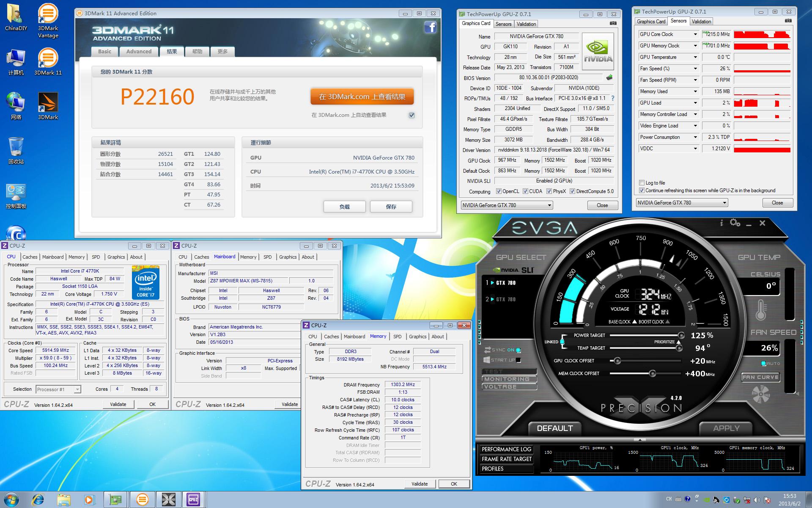Open the 3DMark desktop shortcut

48,106
